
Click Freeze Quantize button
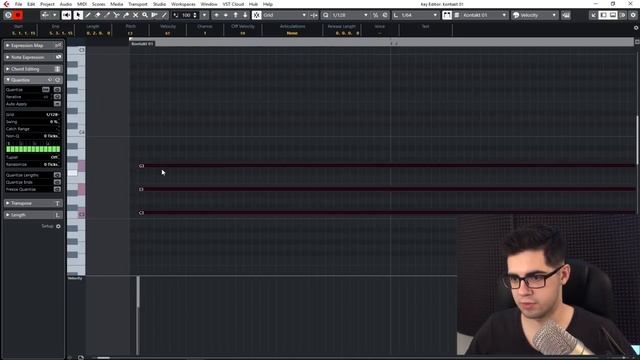[57, 189]
